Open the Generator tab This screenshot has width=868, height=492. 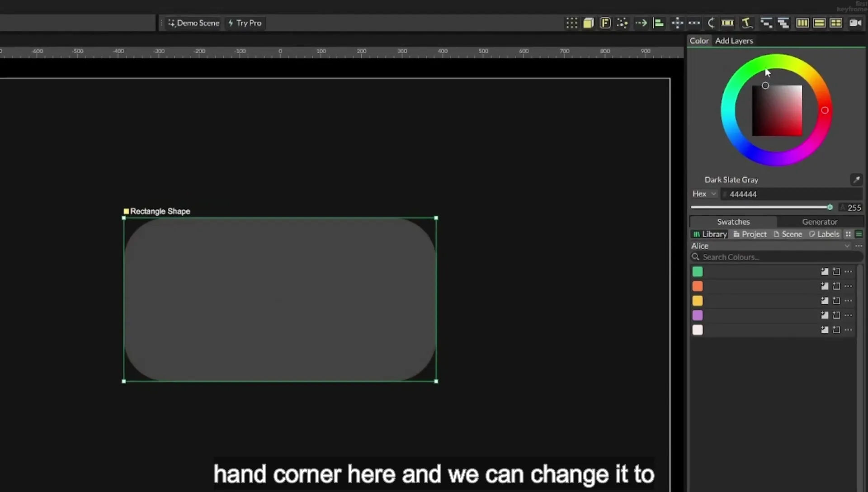[820, 222]
